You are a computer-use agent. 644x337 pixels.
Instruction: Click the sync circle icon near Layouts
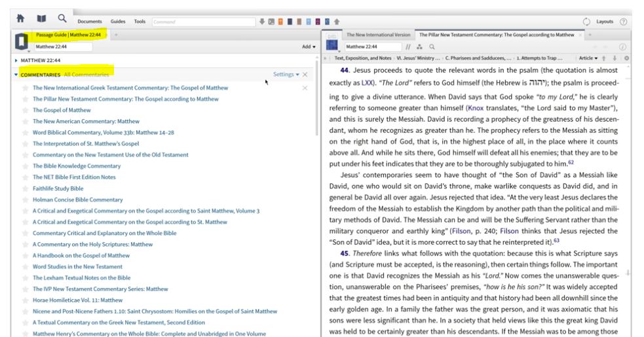pos(586,22)
